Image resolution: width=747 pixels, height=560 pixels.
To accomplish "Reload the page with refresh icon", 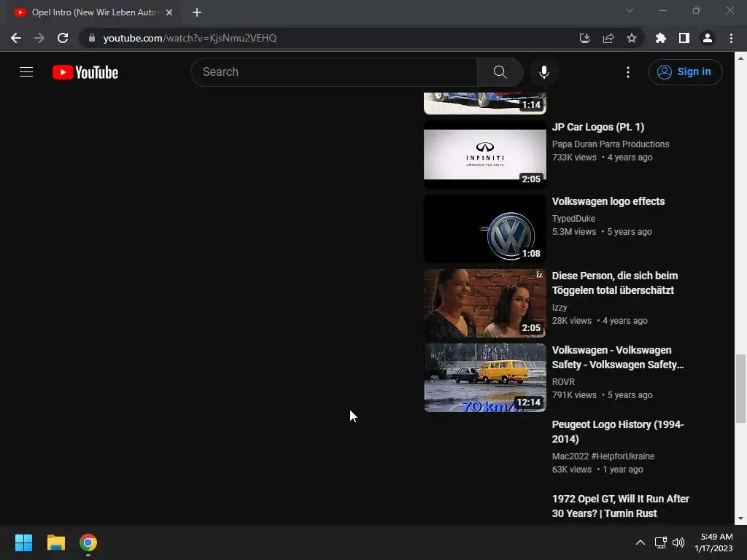I will point(63,38).
